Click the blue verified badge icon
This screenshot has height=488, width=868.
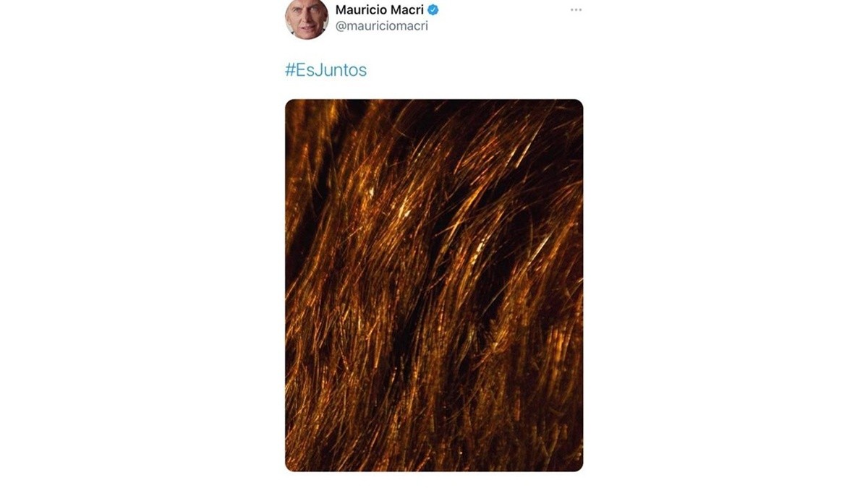click(x=433, y=10)
